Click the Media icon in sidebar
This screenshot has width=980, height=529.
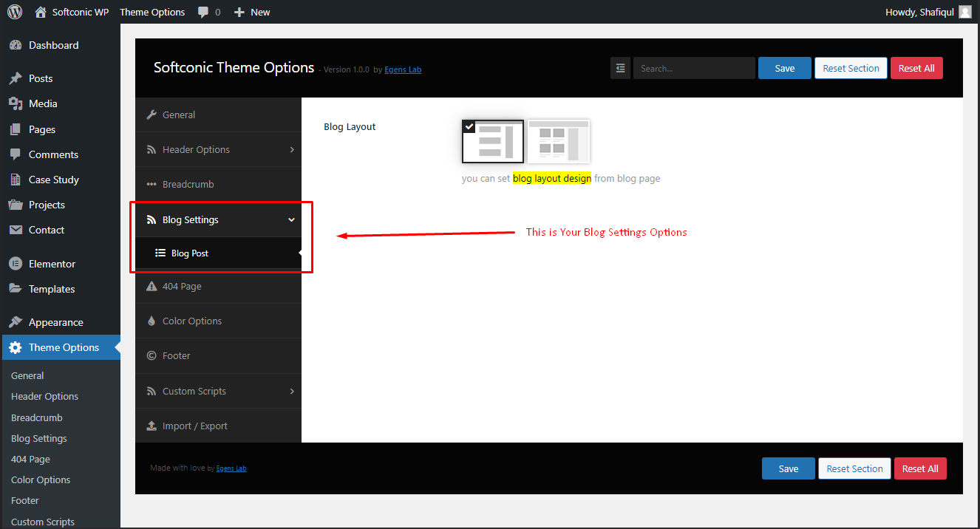click(x=16, y=103)
